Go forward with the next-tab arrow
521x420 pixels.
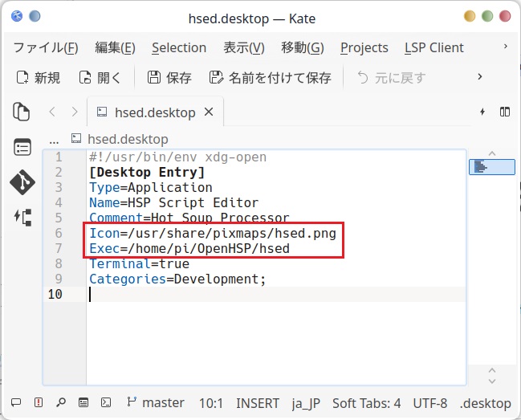pyautogui.click(x=75, y=112)
